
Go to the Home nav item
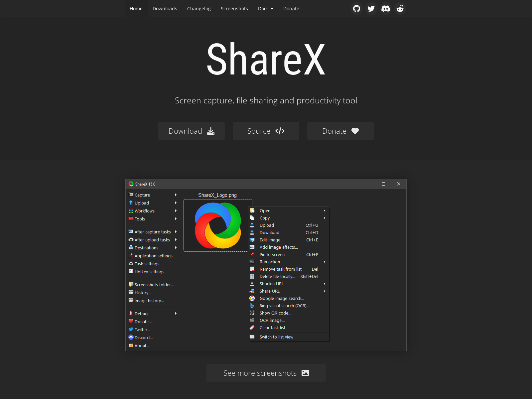pyautogui.click(x=136, y=9)
